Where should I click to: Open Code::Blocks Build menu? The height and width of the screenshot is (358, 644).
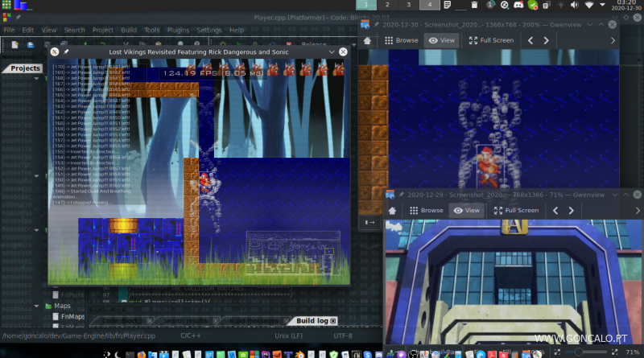tap(129, 30)
